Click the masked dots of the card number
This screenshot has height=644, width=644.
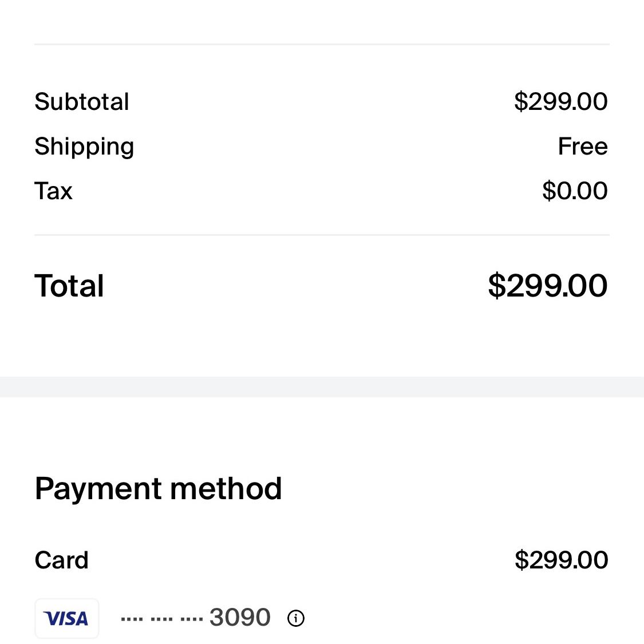(162, 619)
